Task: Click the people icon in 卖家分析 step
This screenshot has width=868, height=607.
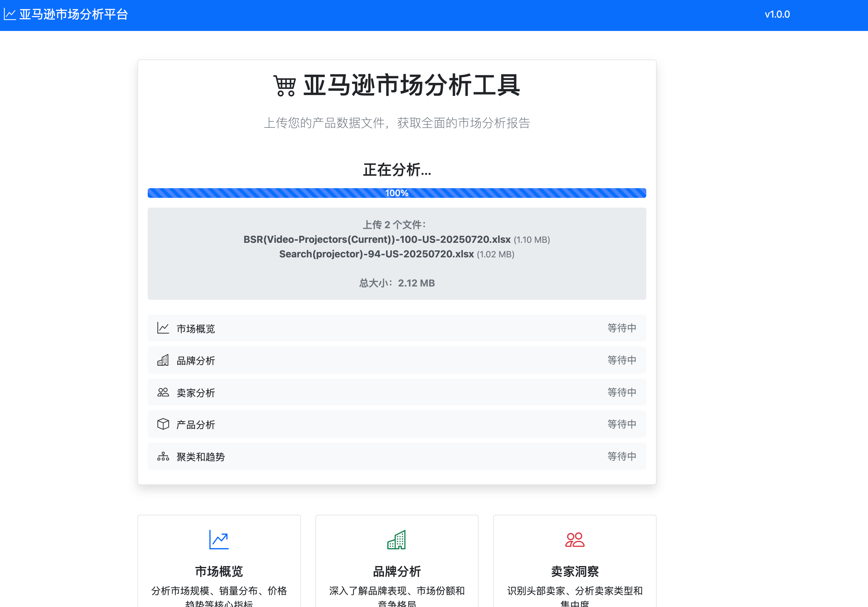Action: pos(163,392)
